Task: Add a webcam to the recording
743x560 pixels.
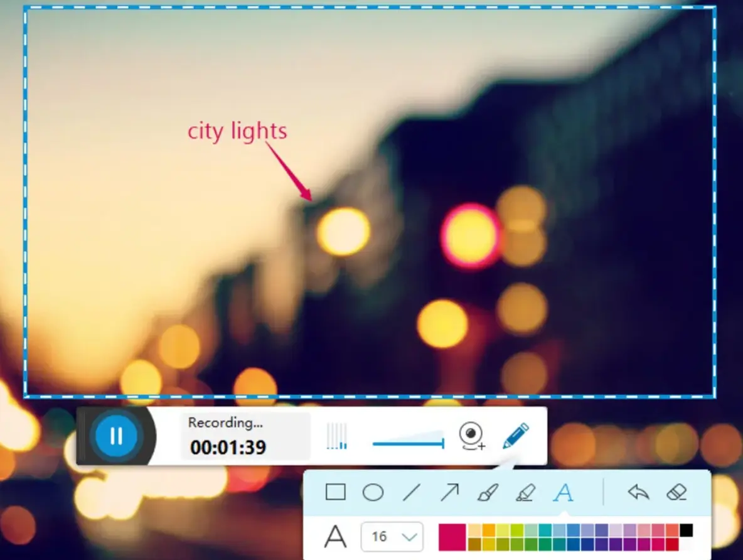Action: pos(472,436)
